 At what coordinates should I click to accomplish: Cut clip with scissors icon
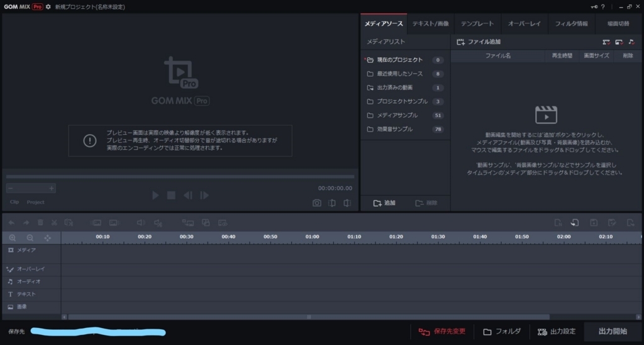(54, 222)
